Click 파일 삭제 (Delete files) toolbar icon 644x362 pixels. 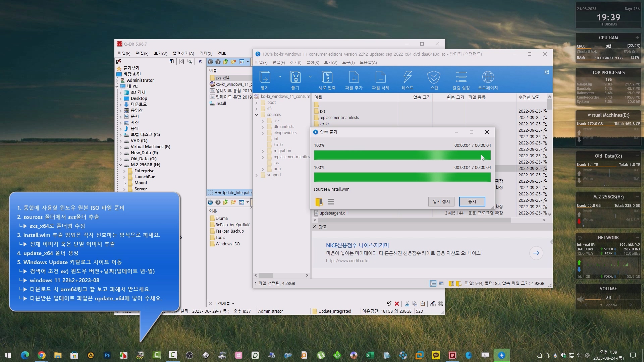381,80
